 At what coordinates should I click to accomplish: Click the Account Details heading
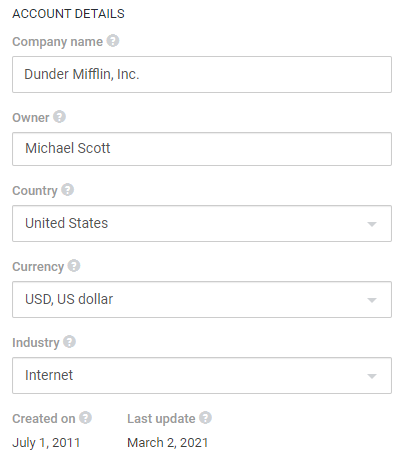click(x=68, y=14)
